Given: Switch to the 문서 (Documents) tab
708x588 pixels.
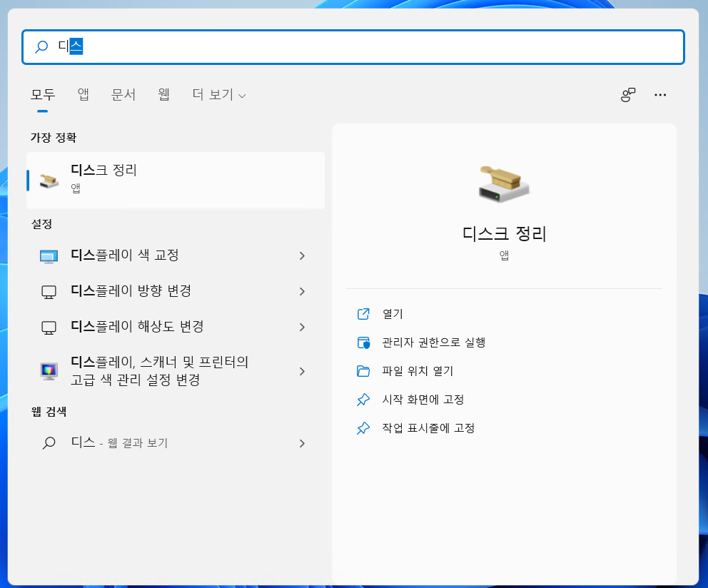Looking at the screenshot, I should tap(123, 94).
